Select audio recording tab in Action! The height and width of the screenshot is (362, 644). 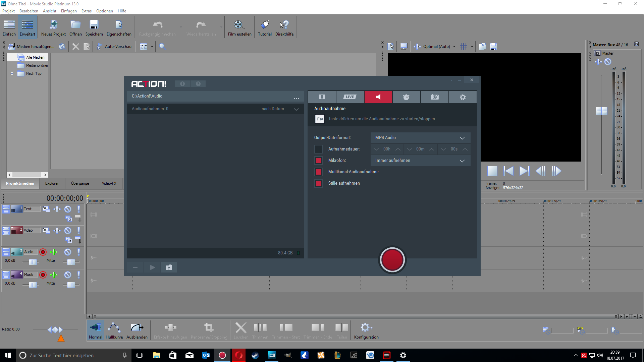coord(378,97)
